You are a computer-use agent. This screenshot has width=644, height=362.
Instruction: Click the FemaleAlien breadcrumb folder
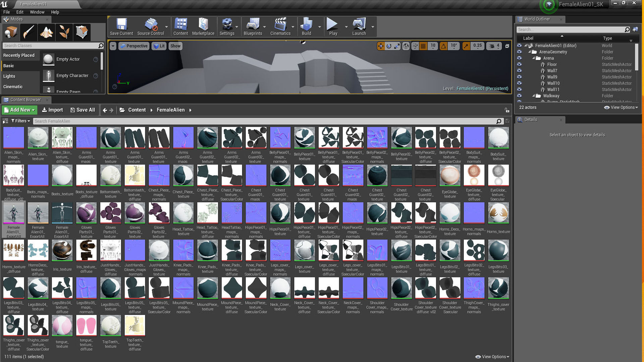point(170,110)
